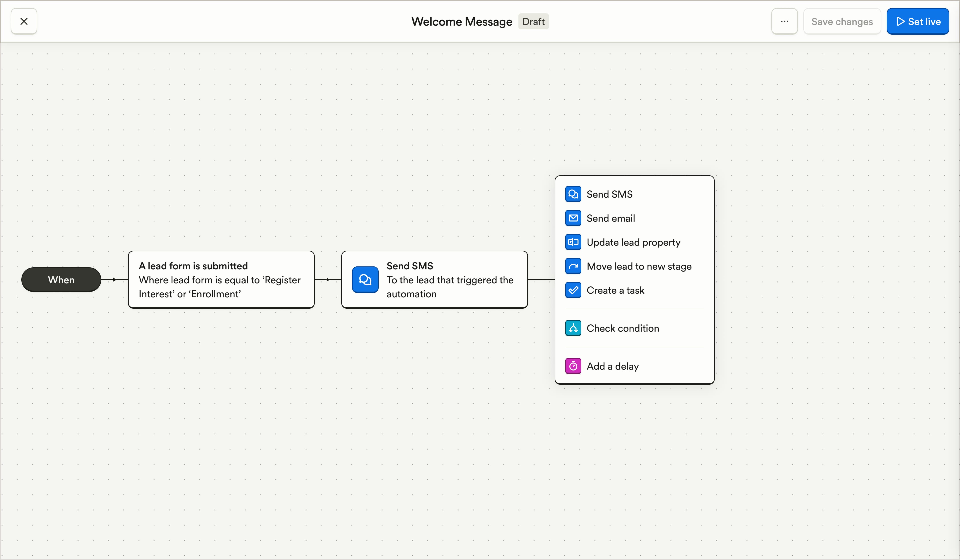The height and width of the screenshot is (560, 960).
Task: Open the three-dot more options menu
Action: click(x=784, y=21)
